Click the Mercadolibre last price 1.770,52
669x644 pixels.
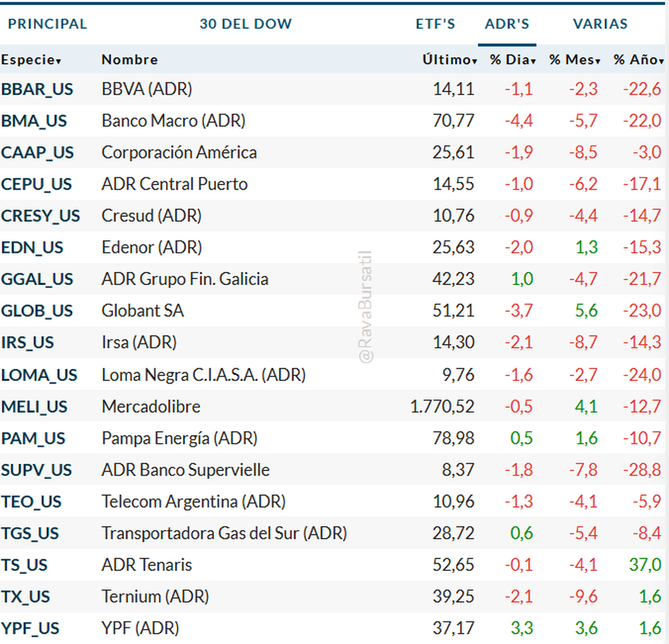click(442, 407)
